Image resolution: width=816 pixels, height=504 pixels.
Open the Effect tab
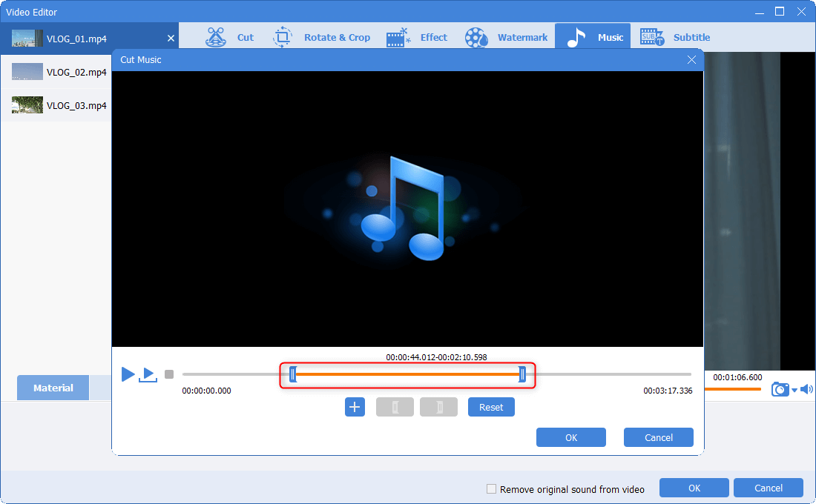click(x=417, y=37)
